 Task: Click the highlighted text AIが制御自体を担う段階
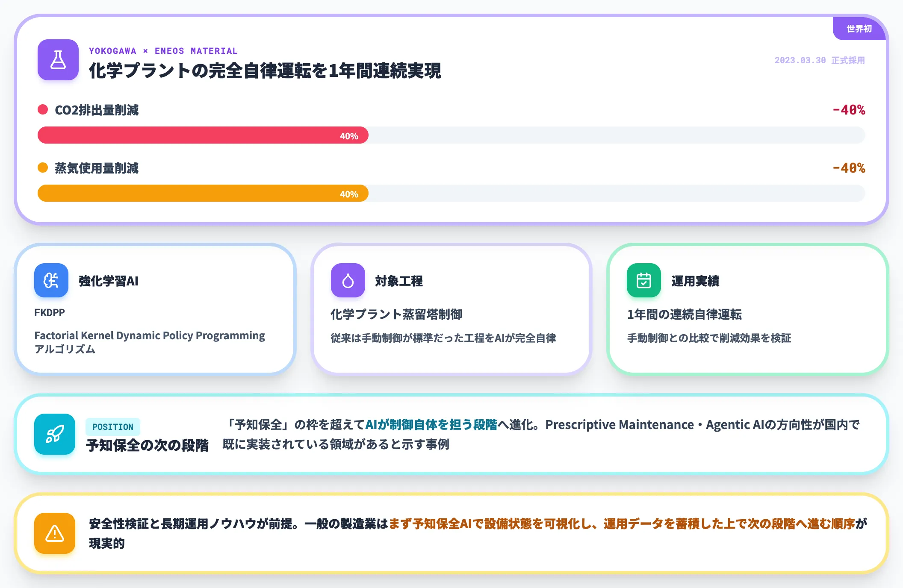coord(431,425)
